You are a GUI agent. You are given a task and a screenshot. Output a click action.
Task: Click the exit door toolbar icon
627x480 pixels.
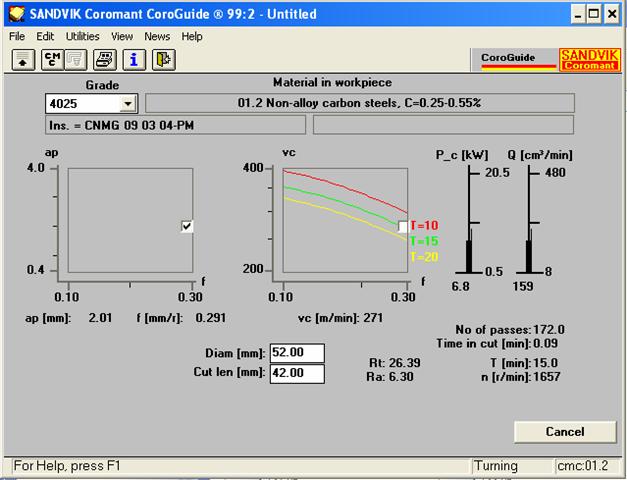pos(164,60)
